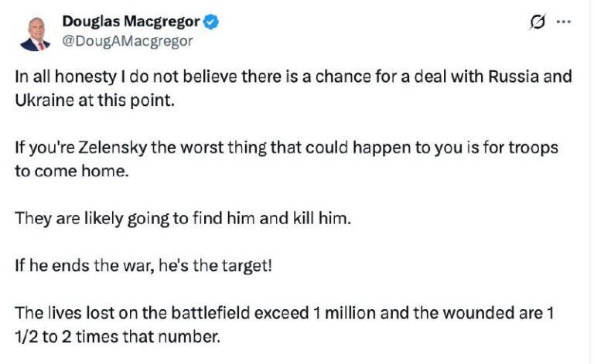The image size is (594, 364).
Task: Open Douglas Macgregor's profile picture
Action: [x=35, y=32]
